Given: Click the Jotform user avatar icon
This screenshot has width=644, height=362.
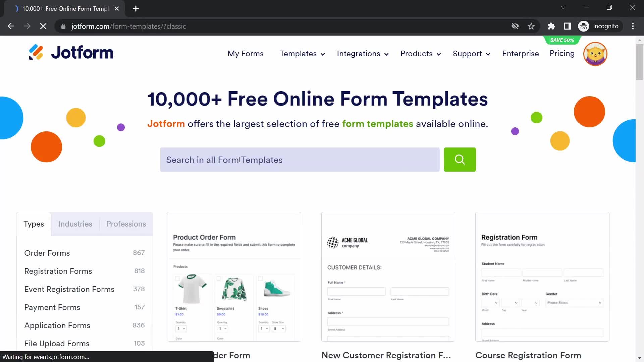Looking at the screenshot, I should pos(595,54).
